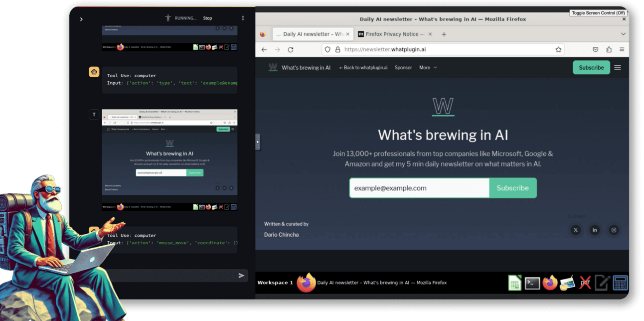Click the Firefox View icon left of tabs

[x=263, y=34]
